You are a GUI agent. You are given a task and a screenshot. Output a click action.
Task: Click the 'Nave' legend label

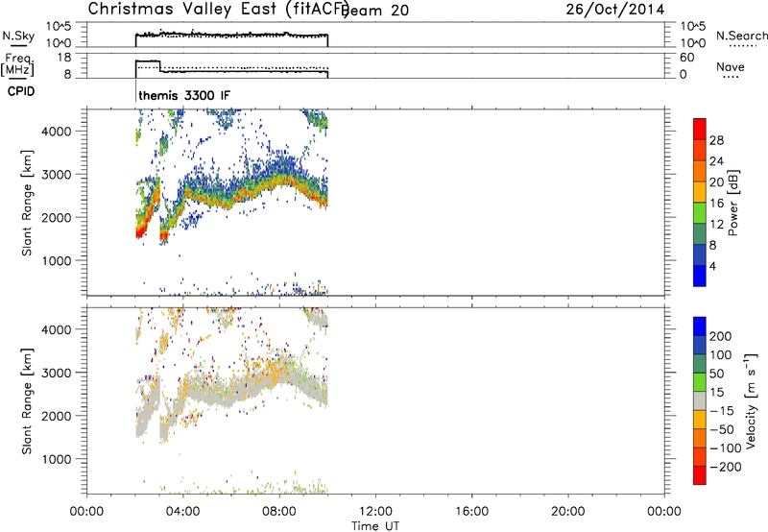tap(731, 66)
